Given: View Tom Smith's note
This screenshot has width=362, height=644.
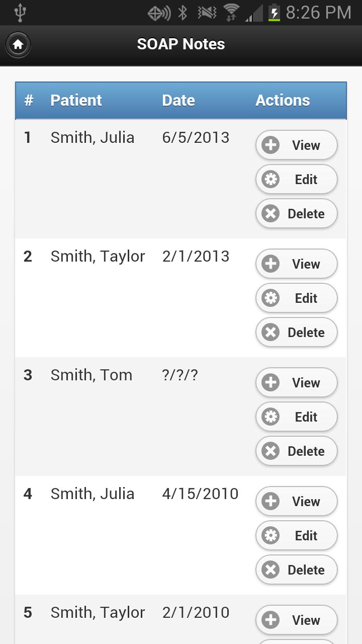Looking at the screenshot, I should (296, 383).
